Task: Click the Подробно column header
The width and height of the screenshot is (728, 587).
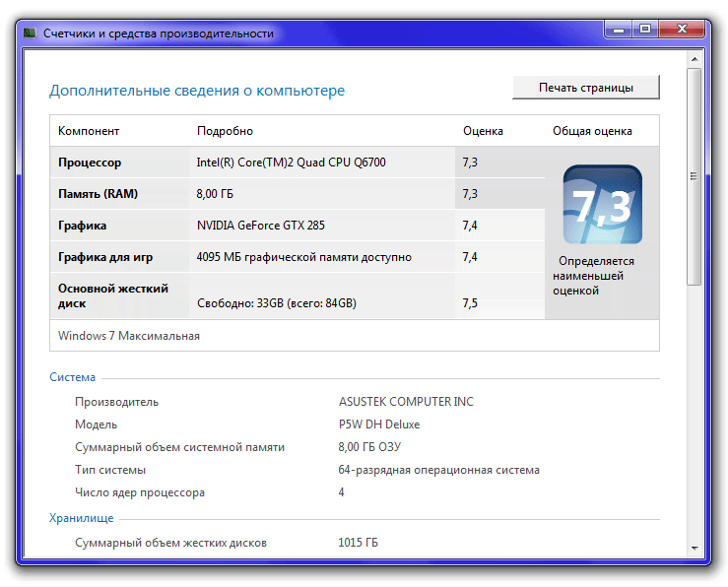Action: tap(225, 131)
